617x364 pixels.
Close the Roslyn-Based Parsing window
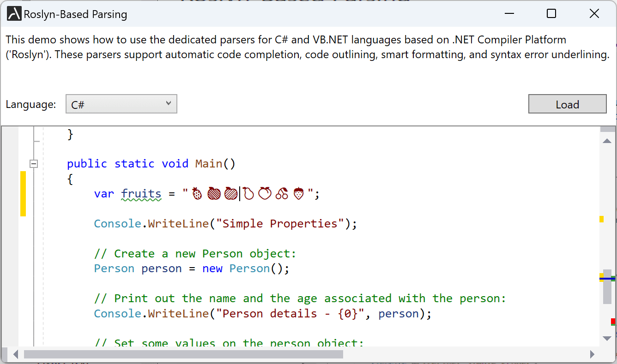click(x=594, y=14)
